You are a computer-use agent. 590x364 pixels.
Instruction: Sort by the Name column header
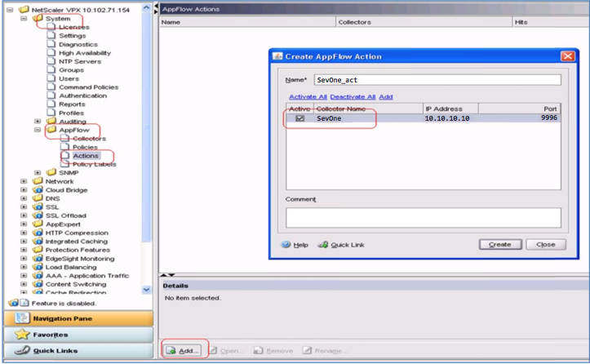click(x=247, y=22)
